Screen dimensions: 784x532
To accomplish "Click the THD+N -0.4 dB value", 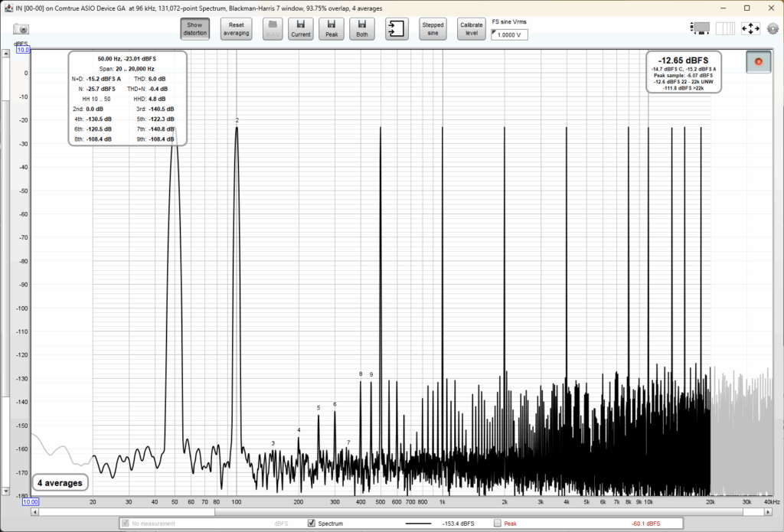I will pyautogui.click(x=158, y=89).
